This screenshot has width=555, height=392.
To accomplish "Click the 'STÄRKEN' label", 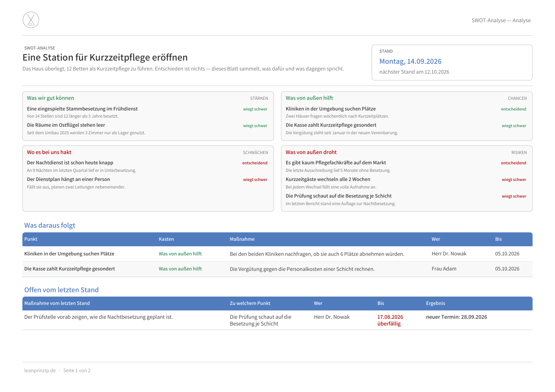I will click(x=259, y=98).
